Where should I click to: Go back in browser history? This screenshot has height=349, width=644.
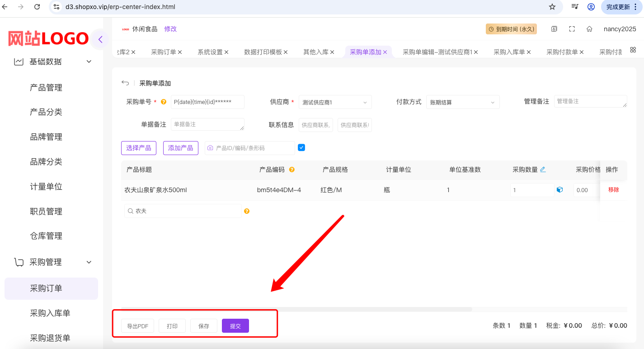[5, 7]
